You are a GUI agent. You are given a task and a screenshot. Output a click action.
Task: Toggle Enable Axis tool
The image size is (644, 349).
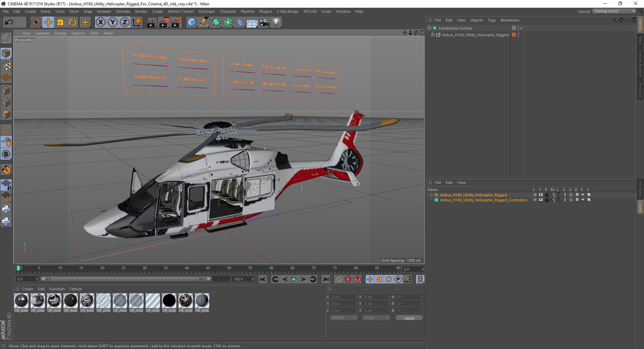tap(6, 130)
